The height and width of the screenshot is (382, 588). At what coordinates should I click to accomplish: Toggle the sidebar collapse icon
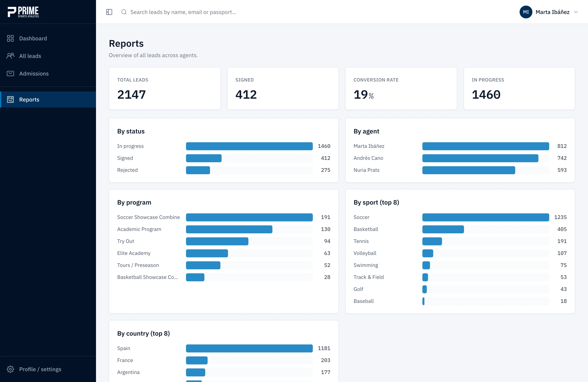109,12
